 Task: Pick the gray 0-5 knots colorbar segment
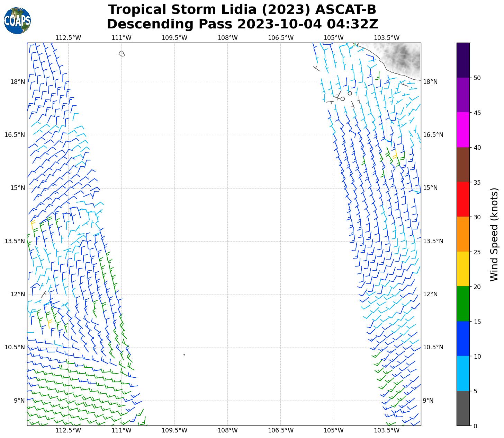tap(463, 408)
